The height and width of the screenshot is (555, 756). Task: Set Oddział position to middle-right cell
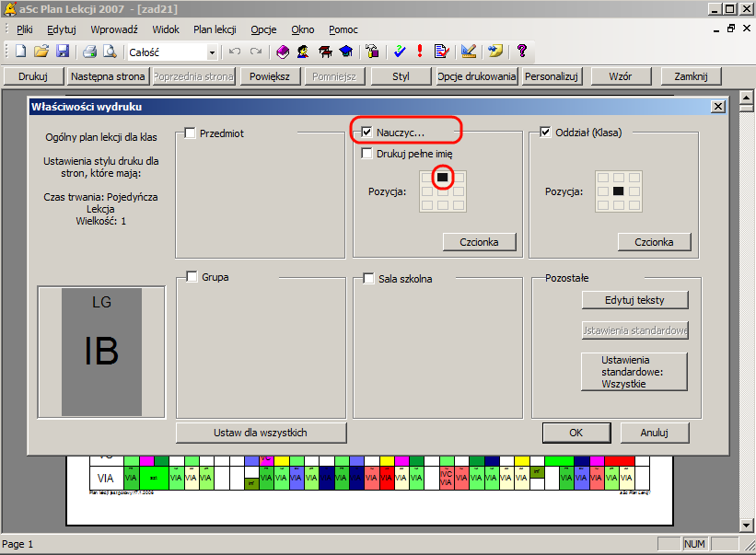pyautogui.click(x=634, y=191)
